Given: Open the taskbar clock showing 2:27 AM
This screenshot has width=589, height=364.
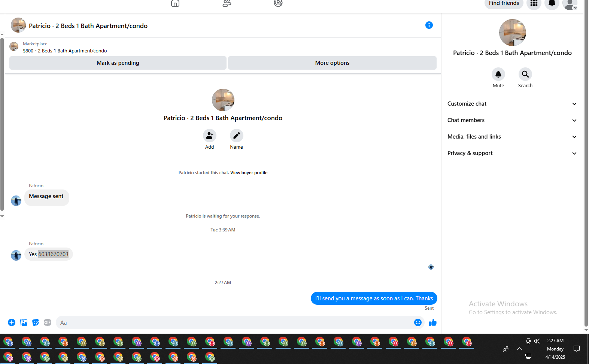Looking at the screenshot, I should coord(555,341).
